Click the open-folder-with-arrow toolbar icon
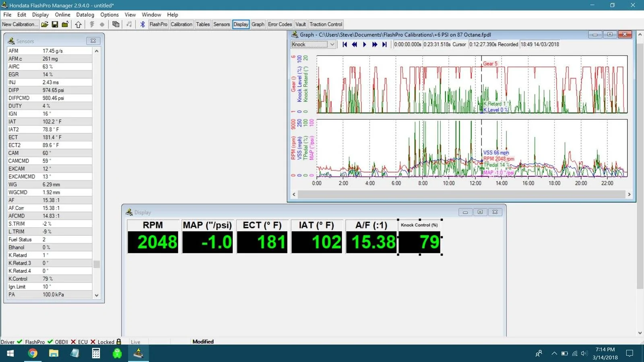Screen dimensions: 644x362 coord(65,25)
